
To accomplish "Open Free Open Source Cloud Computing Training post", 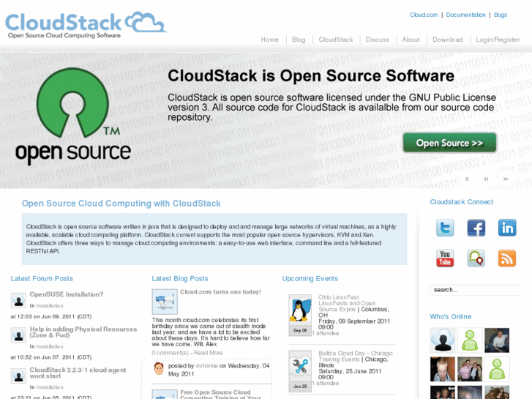I will (220, 395).
